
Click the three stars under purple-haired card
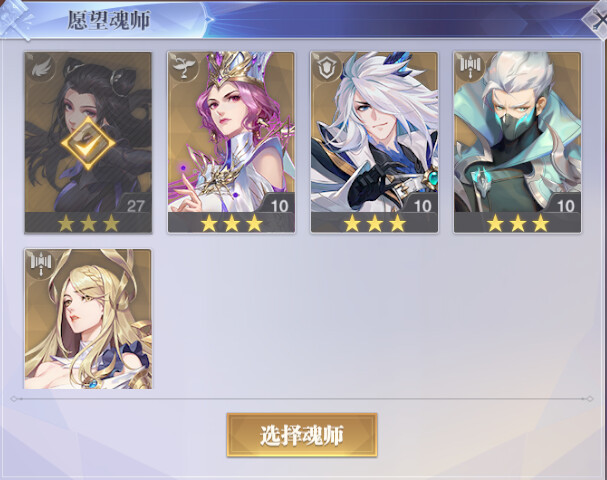pos(231,223)
